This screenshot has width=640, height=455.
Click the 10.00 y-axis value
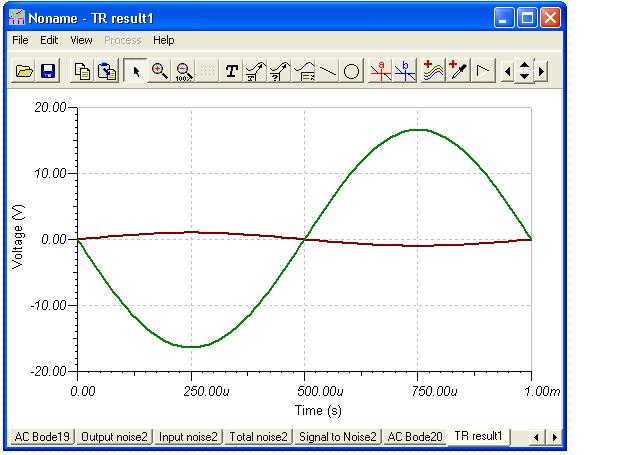pos(50,173)
